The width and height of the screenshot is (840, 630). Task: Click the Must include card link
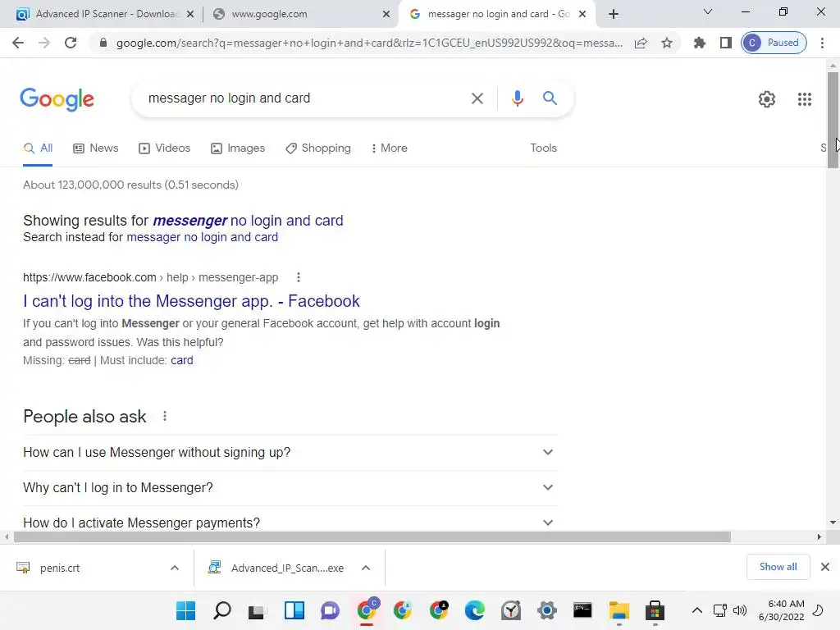coord(181,361)
